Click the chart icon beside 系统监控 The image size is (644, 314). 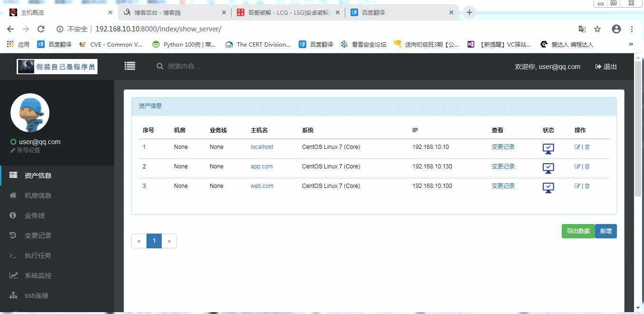13,275
